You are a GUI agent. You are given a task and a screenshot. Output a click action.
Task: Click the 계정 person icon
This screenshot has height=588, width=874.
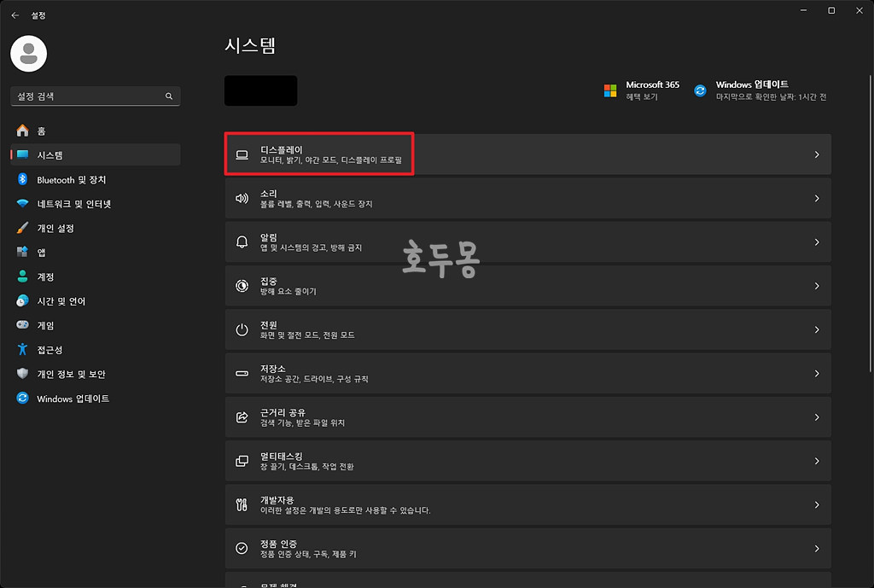tap(22, 277)
